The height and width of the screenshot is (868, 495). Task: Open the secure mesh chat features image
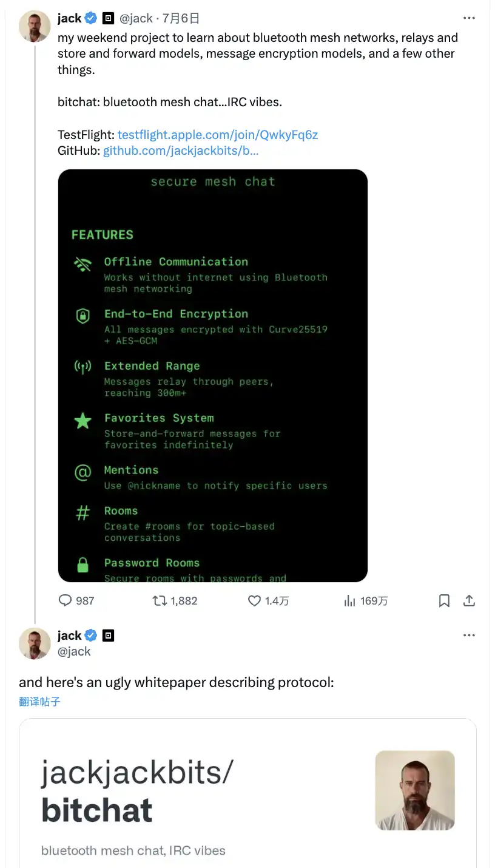212,376
